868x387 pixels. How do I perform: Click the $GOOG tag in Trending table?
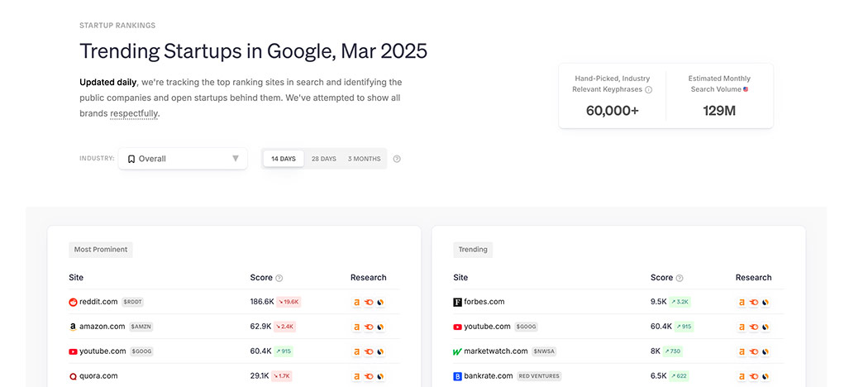pyautogui.click(x=526, y=327)
